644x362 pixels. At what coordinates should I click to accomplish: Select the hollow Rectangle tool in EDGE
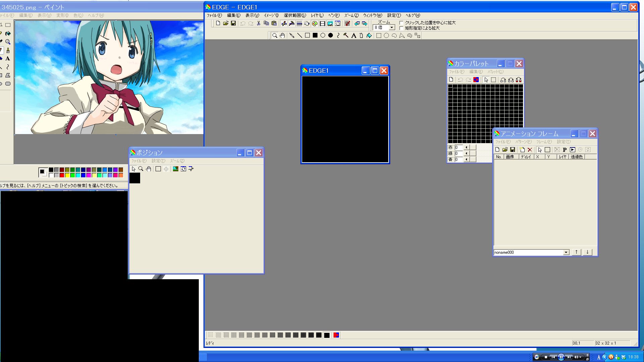point(307,36)
